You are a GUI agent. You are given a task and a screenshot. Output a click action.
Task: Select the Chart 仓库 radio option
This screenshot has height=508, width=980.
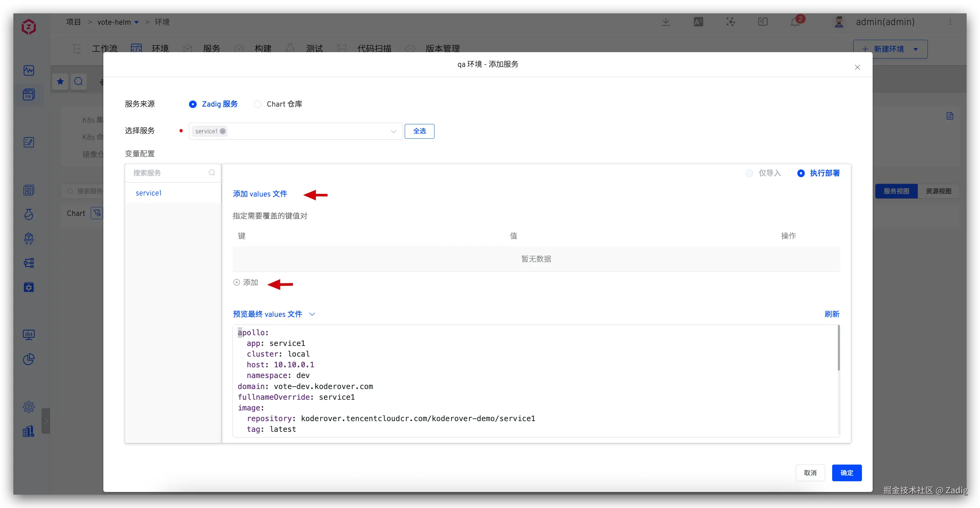[x=258, y=104]
